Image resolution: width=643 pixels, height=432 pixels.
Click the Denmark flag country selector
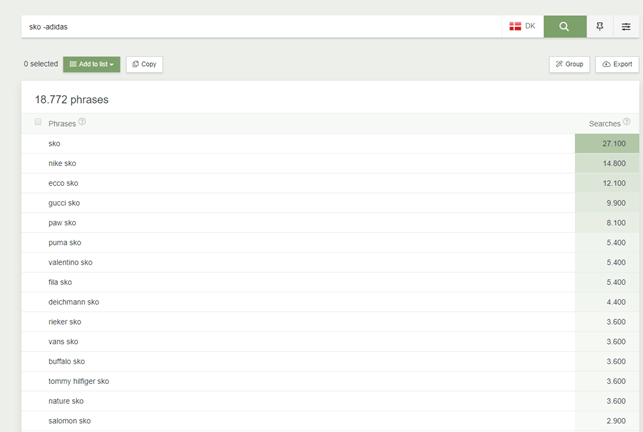(x=522, y=27)
